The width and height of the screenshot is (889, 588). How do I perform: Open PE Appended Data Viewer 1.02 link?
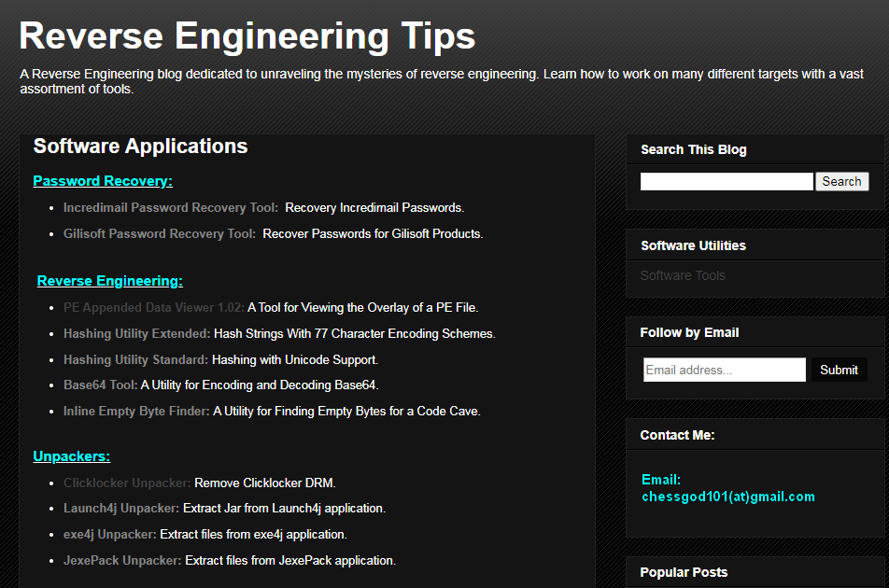pyautogui.click(x=153, y=307)
